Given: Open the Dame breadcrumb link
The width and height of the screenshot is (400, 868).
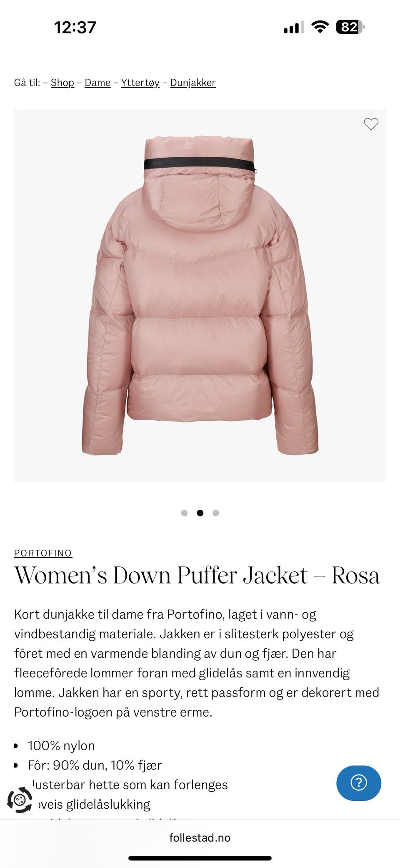Looking at the screenshot, I should [x=97, y=83].
